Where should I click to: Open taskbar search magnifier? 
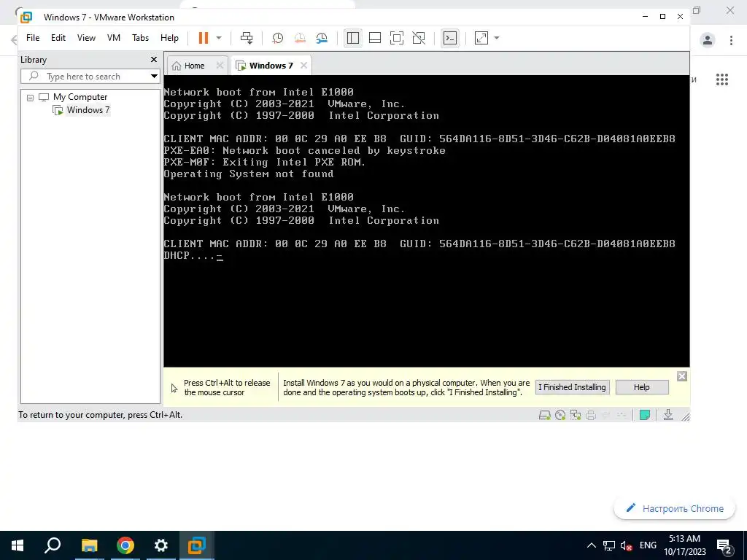(x=53, y=545)
